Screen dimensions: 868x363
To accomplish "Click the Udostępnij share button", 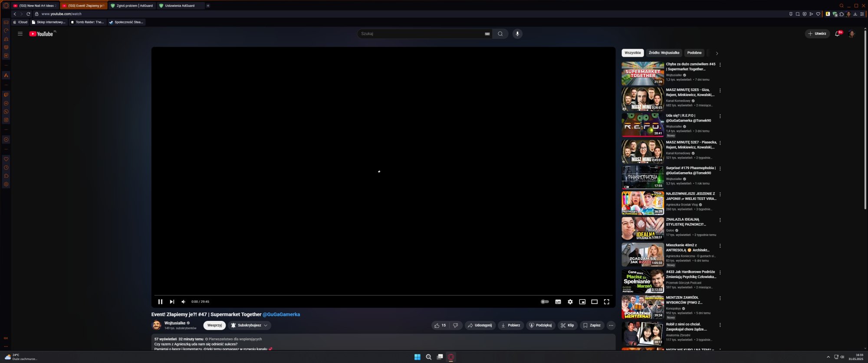I will click(x=480, y=325).
